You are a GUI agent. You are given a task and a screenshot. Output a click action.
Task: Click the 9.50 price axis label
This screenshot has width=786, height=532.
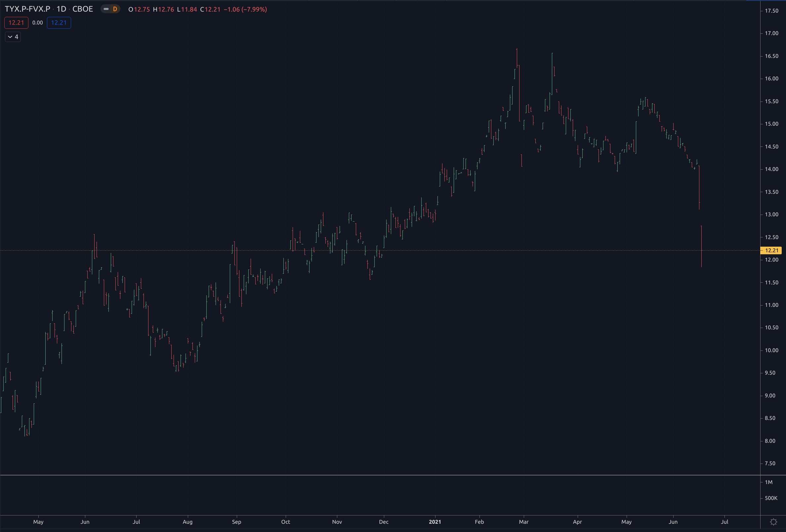pyautogui.click(x=770, y=373)
